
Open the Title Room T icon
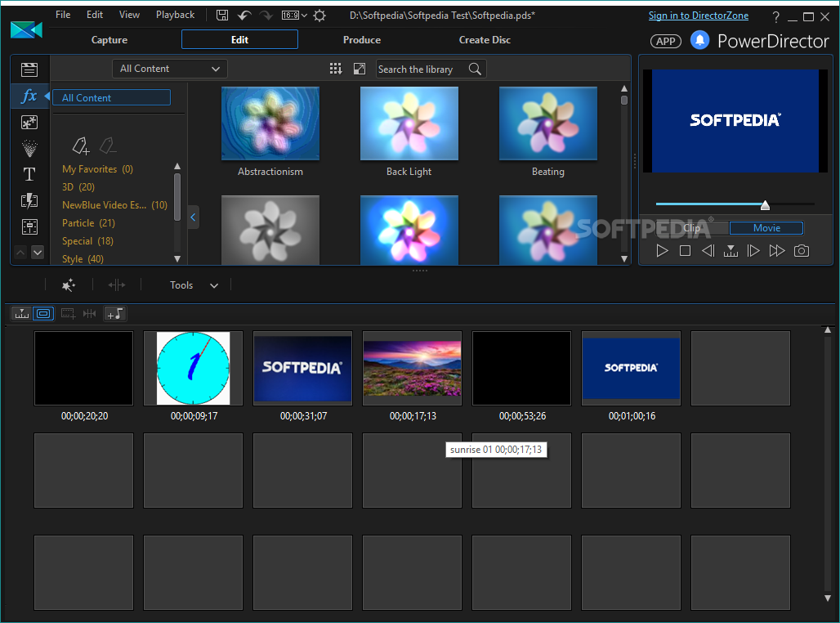(x=29, y=174)
